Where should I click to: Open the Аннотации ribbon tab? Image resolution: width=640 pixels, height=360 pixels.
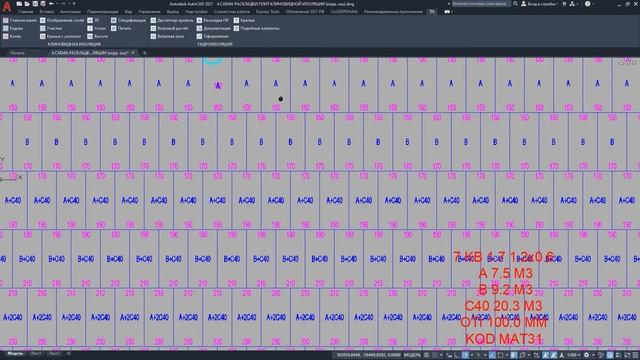click(70, 12)
